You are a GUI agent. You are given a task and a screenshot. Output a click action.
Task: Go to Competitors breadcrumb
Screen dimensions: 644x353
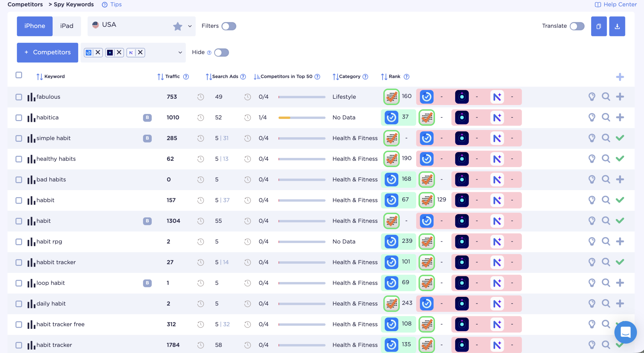click(25, 5)
